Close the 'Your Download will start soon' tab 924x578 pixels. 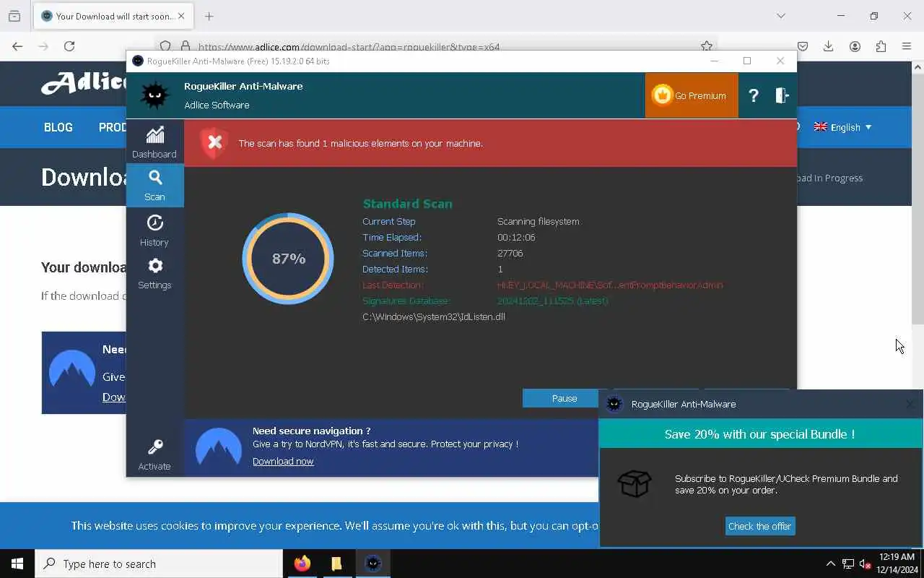181,16
